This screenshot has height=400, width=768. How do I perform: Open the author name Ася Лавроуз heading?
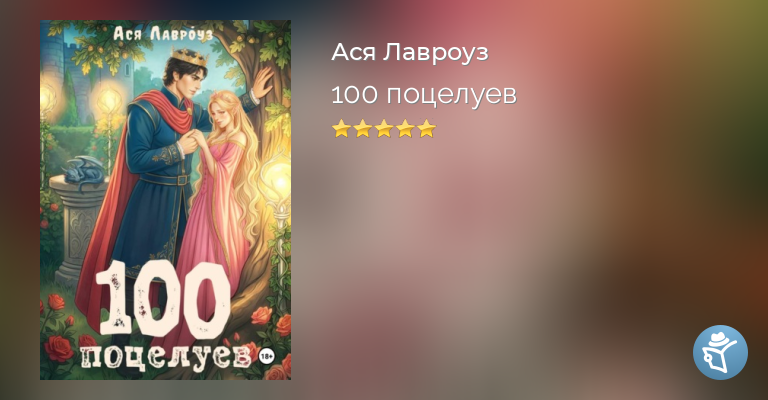(x=409, y=52)
